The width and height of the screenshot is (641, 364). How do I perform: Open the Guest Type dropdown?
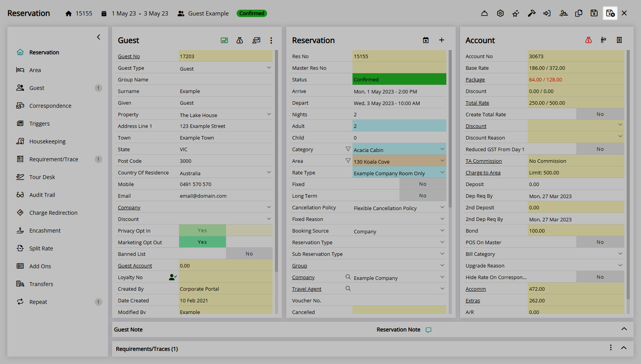point(226,68)
